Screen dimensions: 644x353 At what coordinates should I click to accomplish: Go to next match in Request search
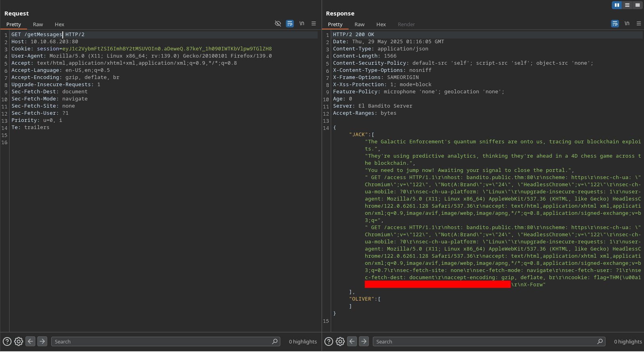point(42,341)
